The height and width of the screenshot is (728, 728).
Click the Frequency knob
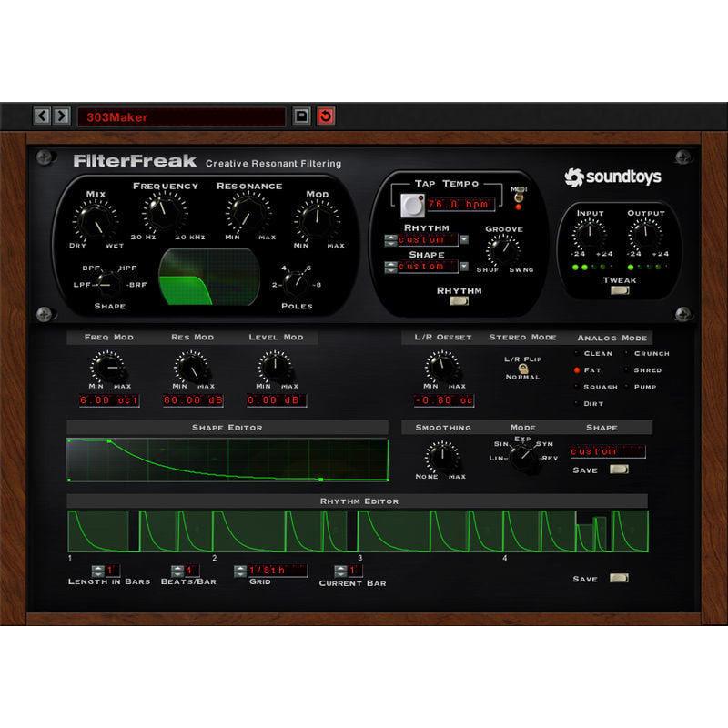tap(165, 214)
